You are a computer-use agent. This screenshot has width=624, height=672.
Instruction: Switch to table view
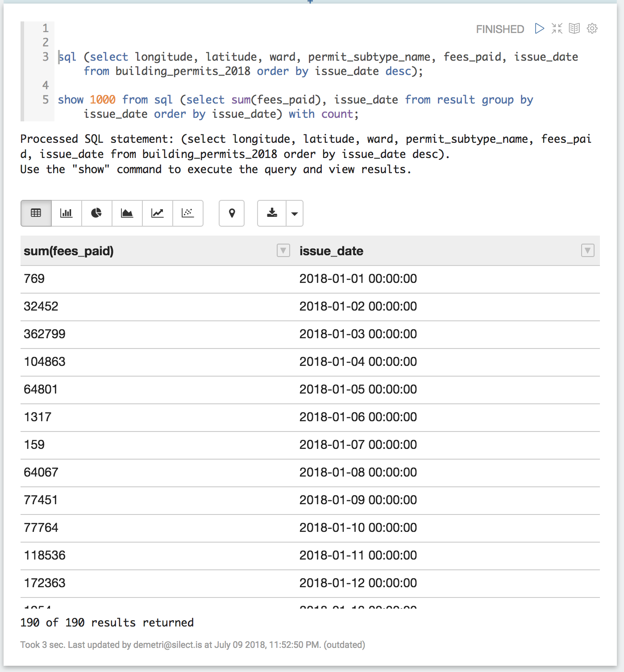[x=36, y=213]
